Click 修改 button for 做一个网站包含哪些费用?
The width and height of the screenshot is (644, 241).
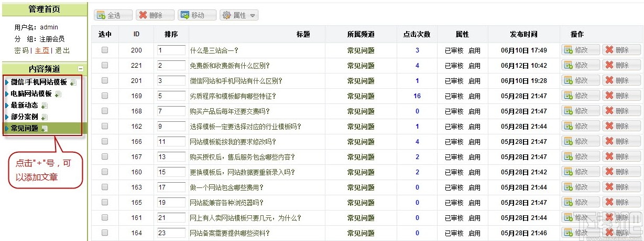tap(581, 187)
